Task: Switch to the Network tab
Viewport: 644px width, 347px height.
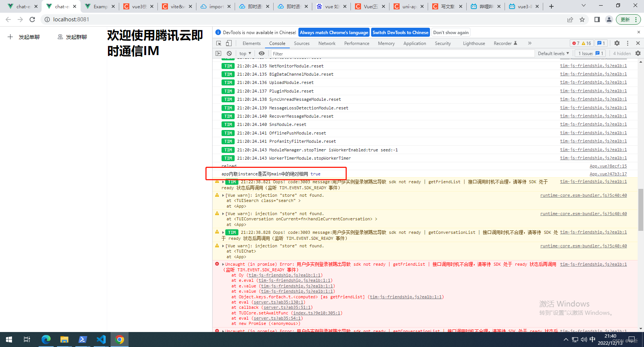Action: click(326, 43)
